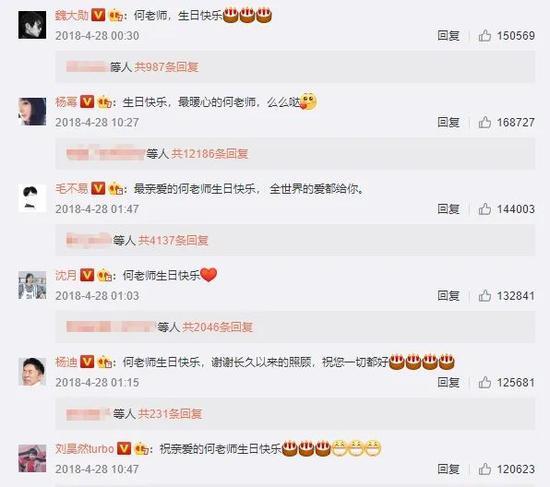
Task: Like 毛不易's birthday comment
Action: (485, 209)
